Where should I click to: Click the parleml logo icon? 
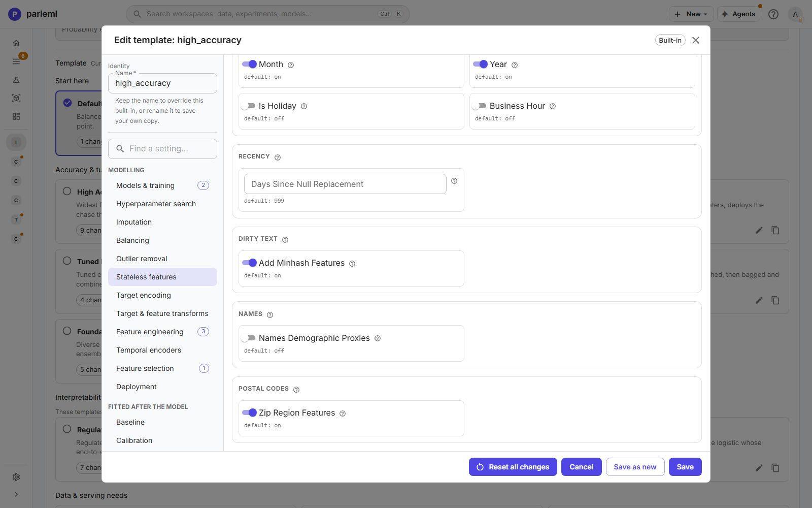[15, 14]
